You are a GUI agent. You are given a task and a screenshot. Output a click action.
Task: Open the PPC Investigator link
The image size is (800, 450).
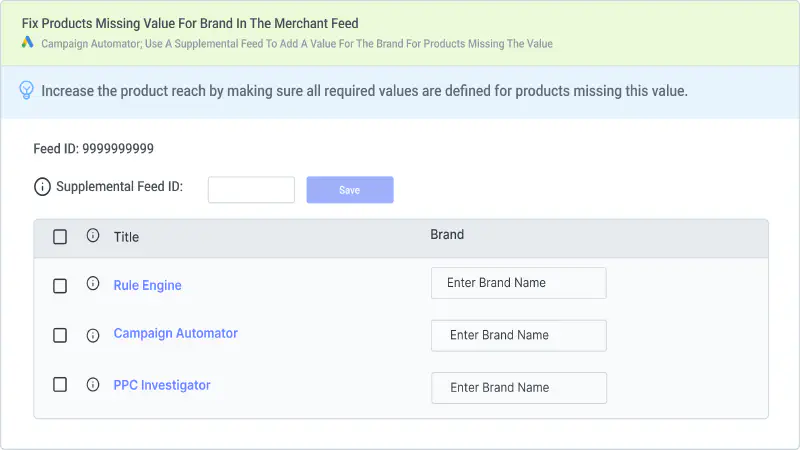162,385
